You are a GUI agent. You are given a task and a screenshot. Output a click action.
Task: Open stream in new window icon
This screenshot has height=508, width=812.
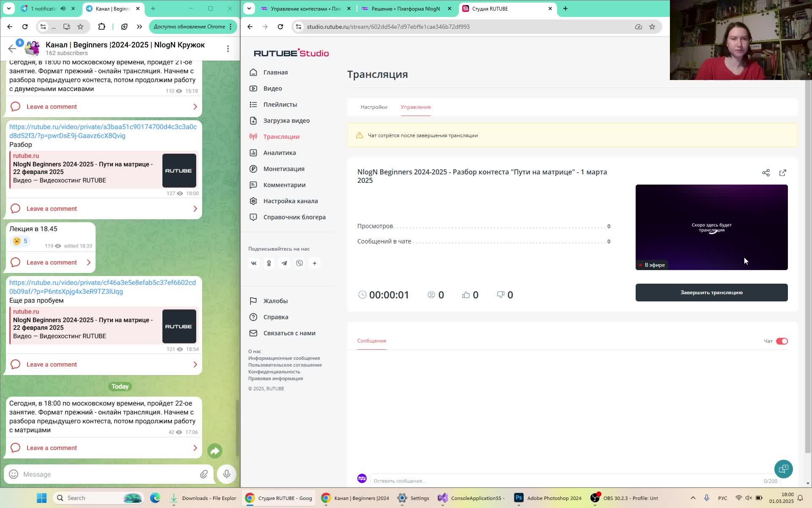(782, 173)
